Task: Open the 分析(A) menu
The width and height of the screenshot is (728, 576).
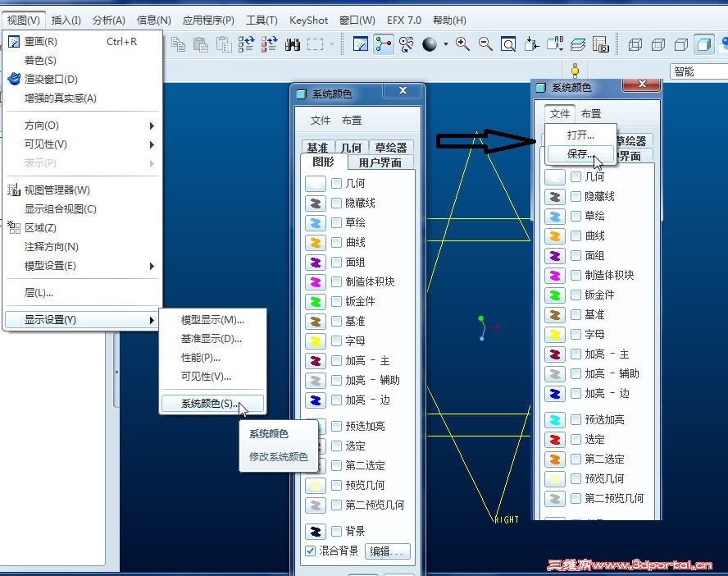Action: (109, 21)
